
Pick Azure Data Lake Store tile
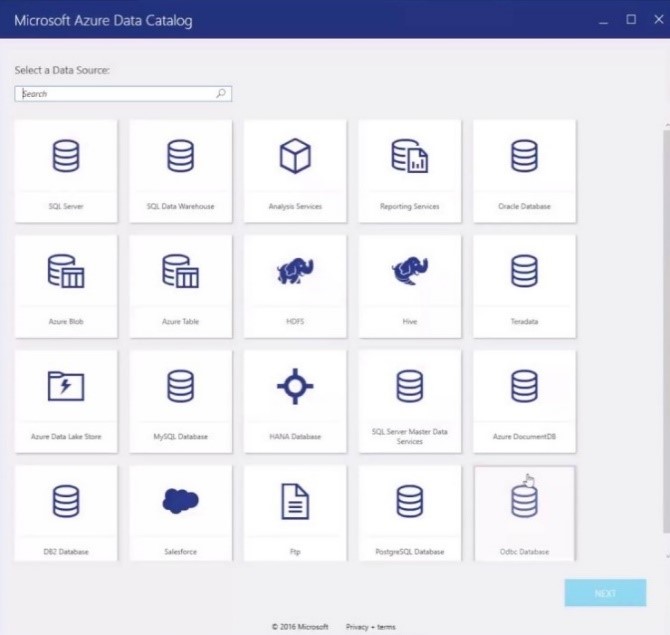click(x=66, y=401)
